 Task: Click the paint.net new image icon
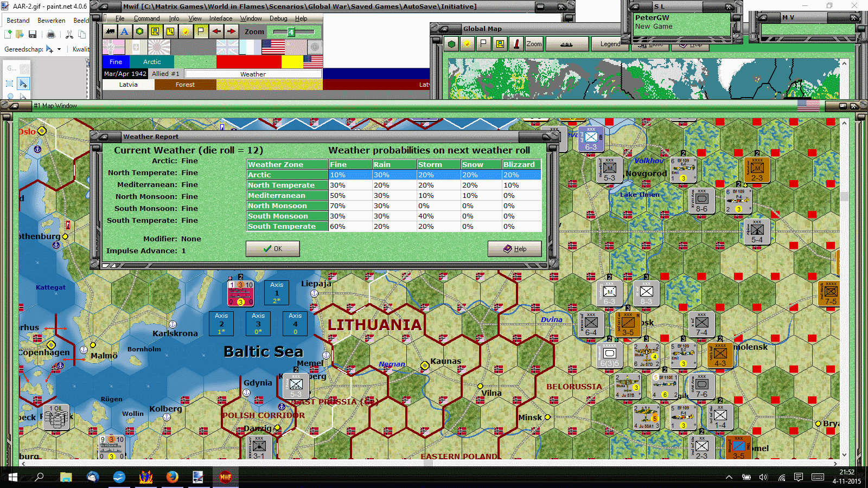[x=8, y=35]
